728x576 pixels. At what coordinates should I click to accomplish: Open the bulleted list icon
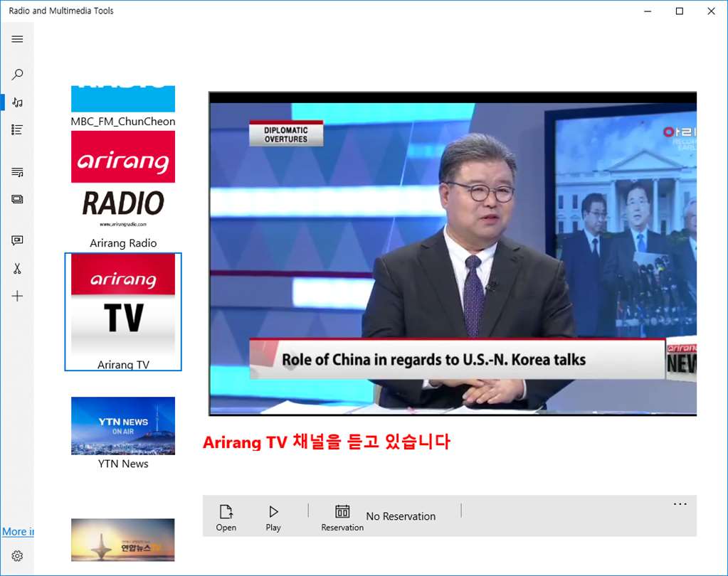tap(17, 130)
